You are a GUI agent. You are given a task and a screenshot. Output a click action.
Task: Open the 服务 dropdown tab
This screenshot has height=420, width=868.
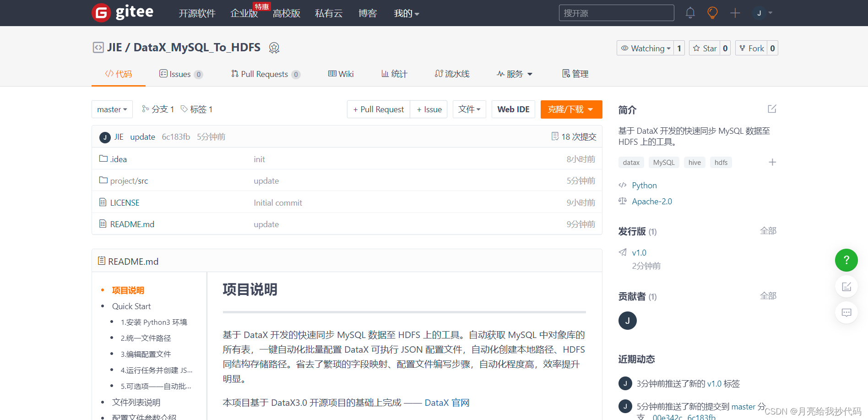(515, 74)
